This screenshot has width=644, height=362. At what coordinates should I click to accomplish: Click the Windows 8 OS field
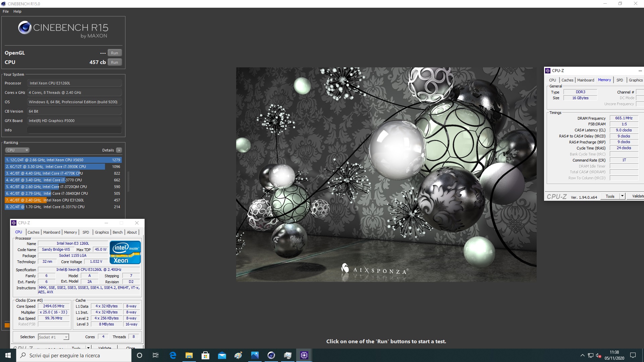click(x=74, y=102)
